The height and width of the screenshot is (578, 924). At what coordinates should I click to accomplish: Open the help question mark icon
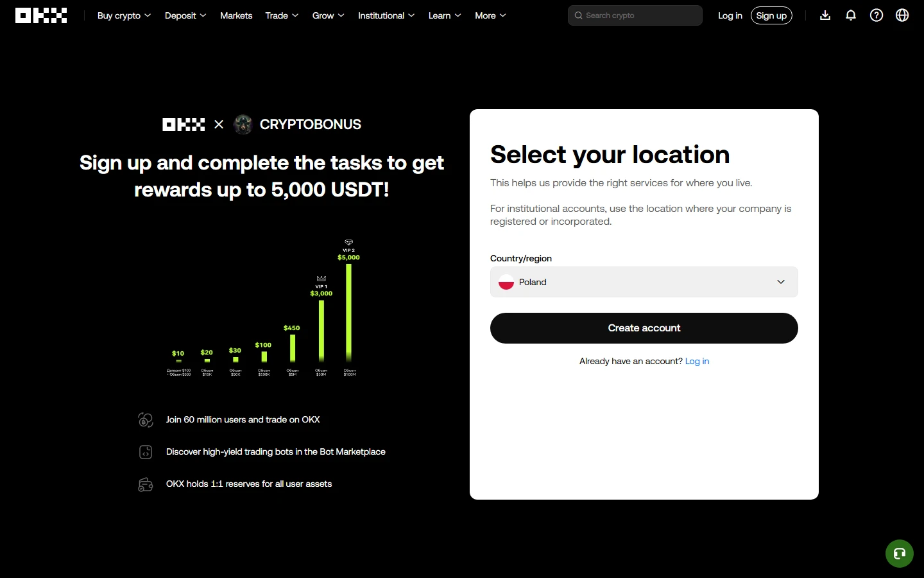coord(877,15)
